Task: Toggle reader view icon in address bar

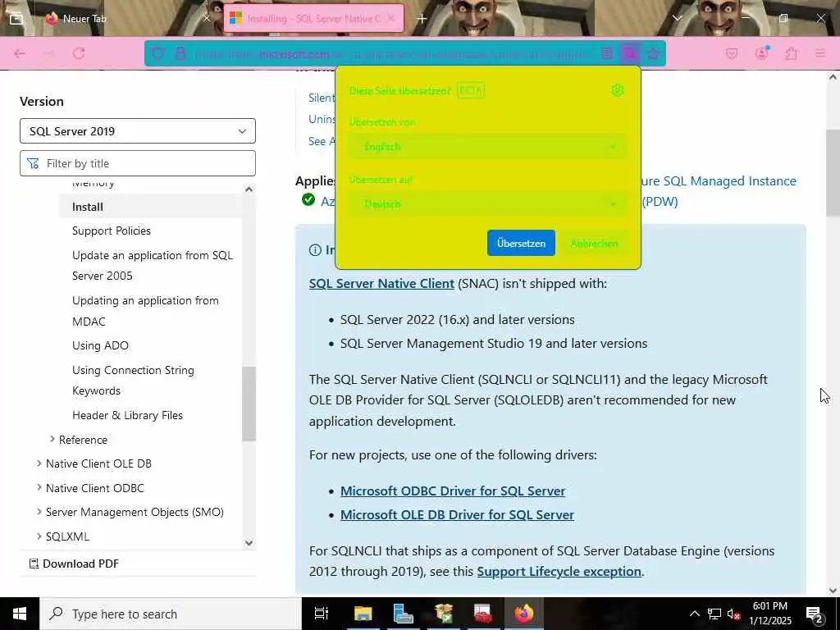Action: tap(606, 53)
